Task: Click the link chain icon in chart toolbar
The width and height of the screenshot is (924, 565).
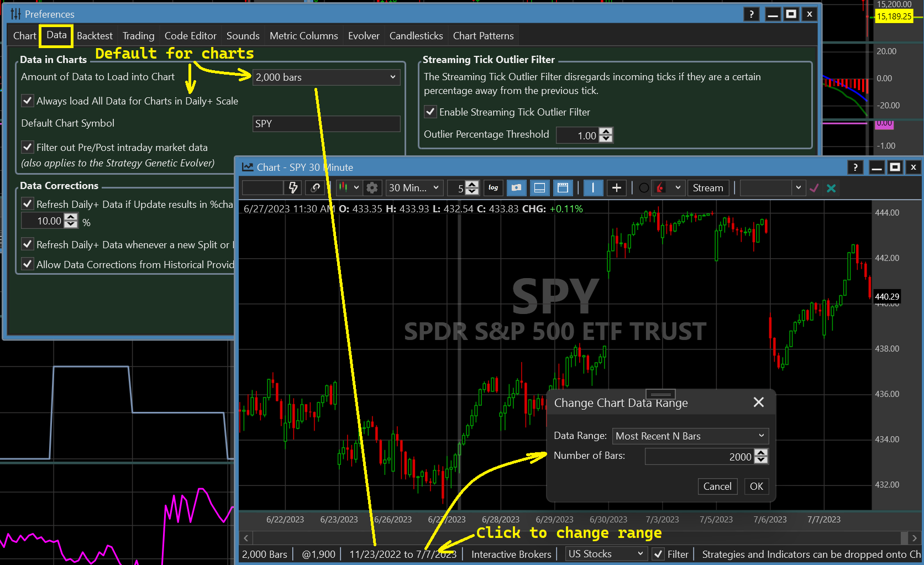Action: tap(316, 188)
